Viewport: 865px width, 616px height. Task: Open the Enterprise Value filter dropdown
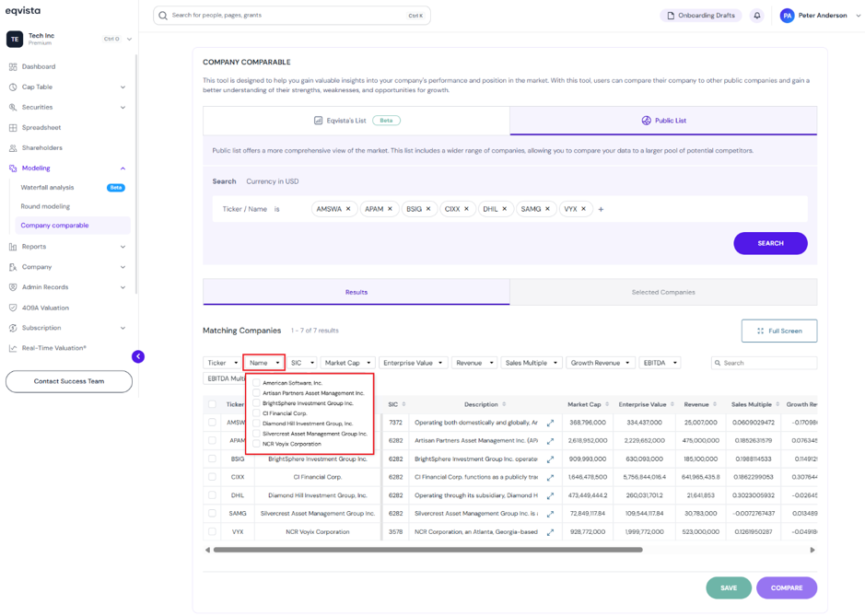pos(413,363)
